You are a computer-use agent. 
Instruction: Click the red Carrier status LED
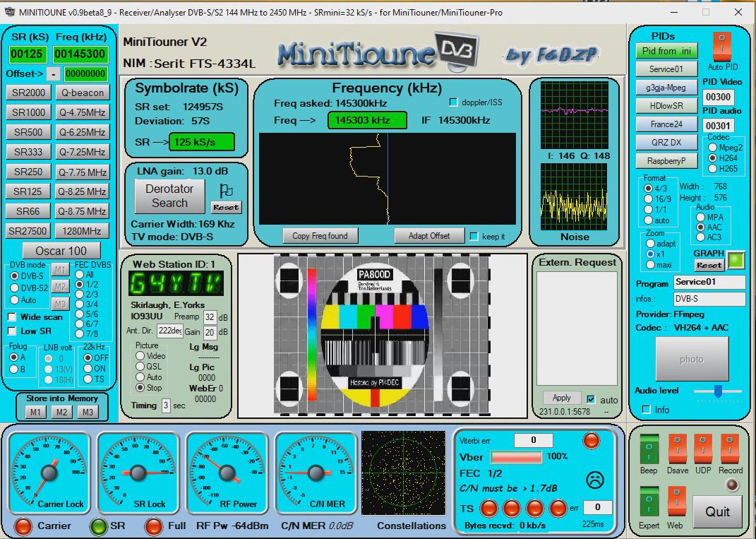(23, 526)
